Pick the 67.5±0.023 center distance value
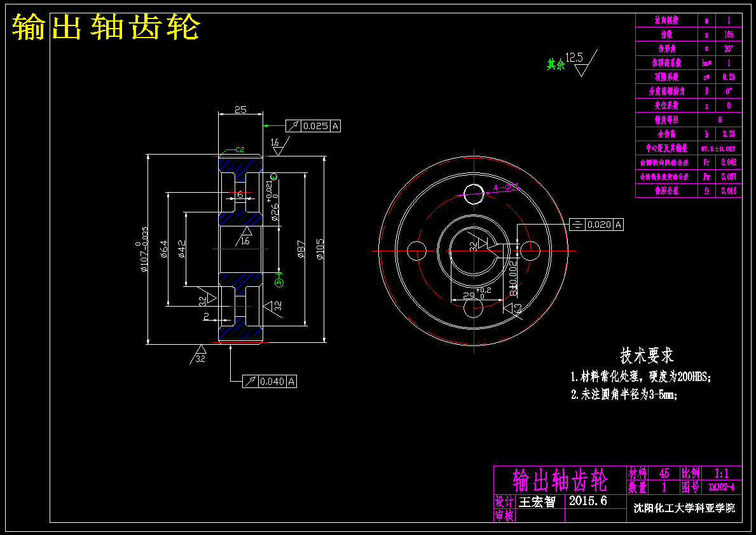The width and height of the screenshot is (756, 535). (x=718, y=149)
